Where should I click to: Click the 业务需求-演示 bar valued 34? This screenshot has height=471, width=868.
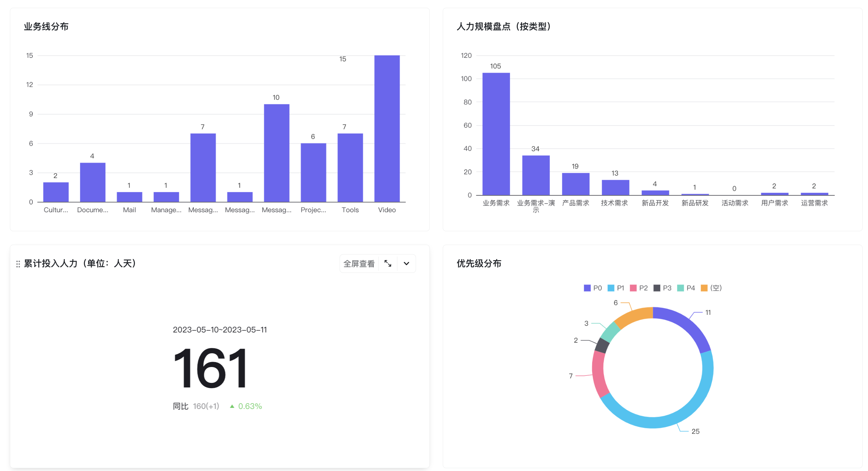tap(536, 175)
